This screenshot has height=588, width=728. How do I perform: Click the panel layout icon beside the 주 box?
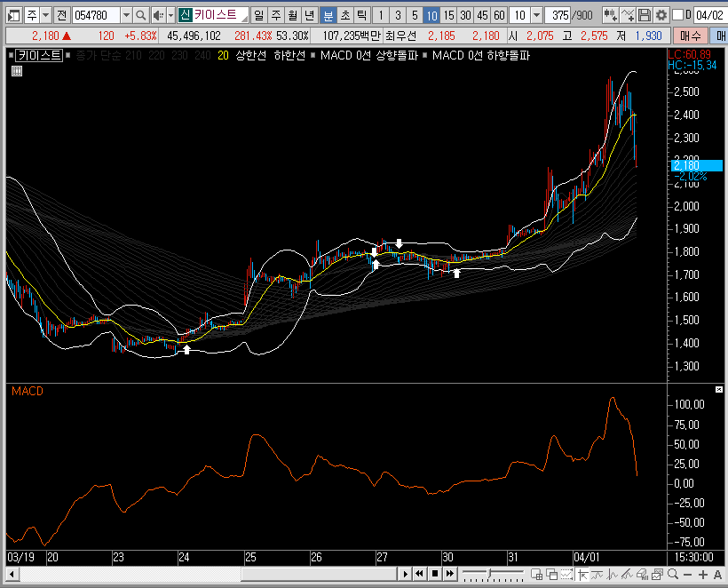click(14, 15)
